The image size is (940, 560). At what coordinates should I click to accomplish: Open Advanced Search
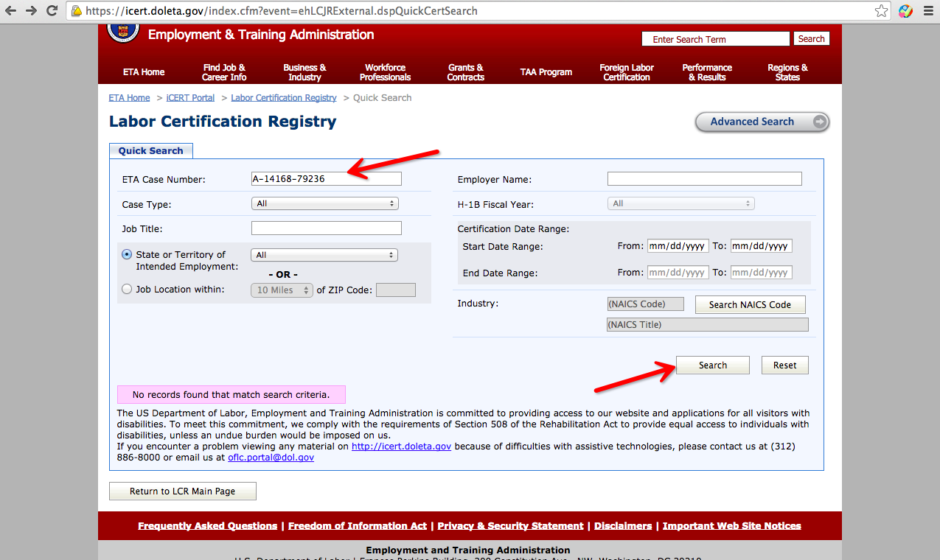click(762, 122)
